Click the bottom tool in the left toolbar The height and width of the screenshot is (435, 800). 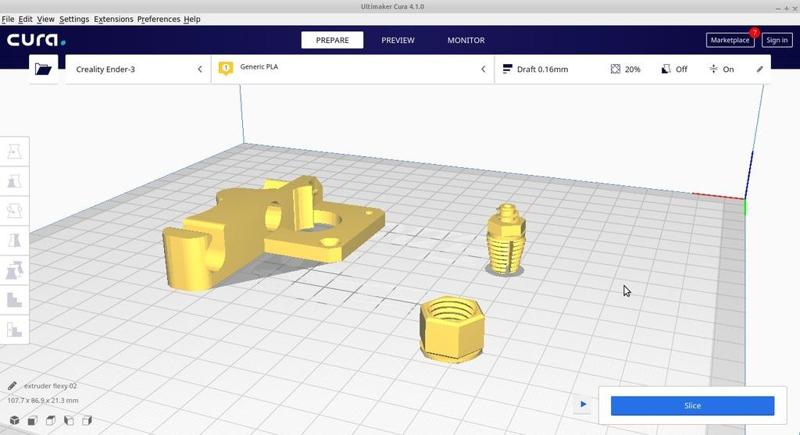(14, 329)
